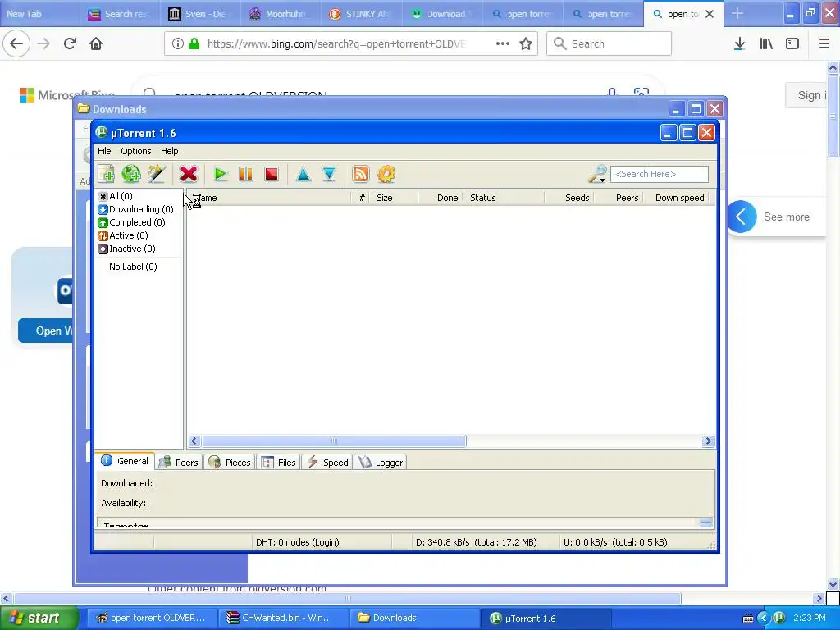Sort torrents by Down speed column
The width and height of the screenshot is (840, 630).
click(676, 198)
